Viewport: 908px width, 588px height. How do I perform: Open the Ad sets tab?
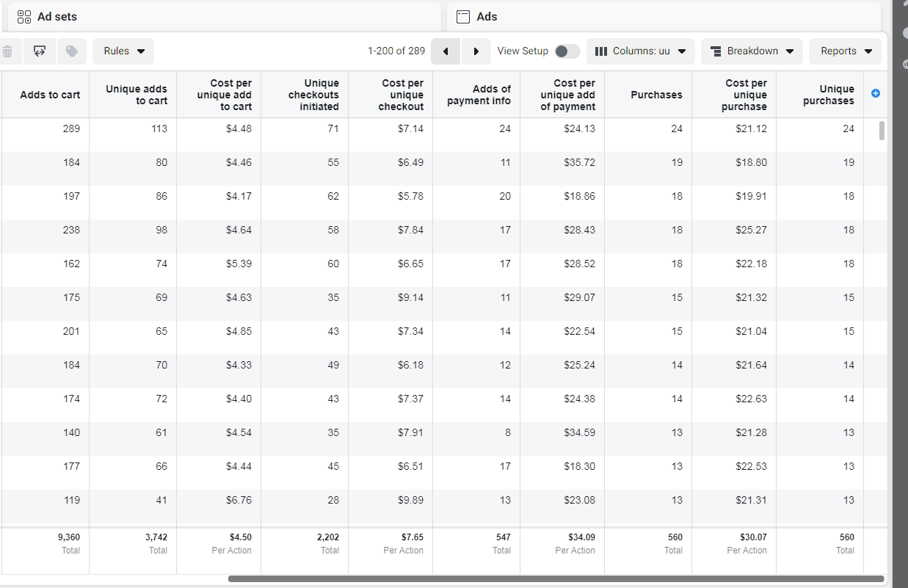[x=224, y=16]
